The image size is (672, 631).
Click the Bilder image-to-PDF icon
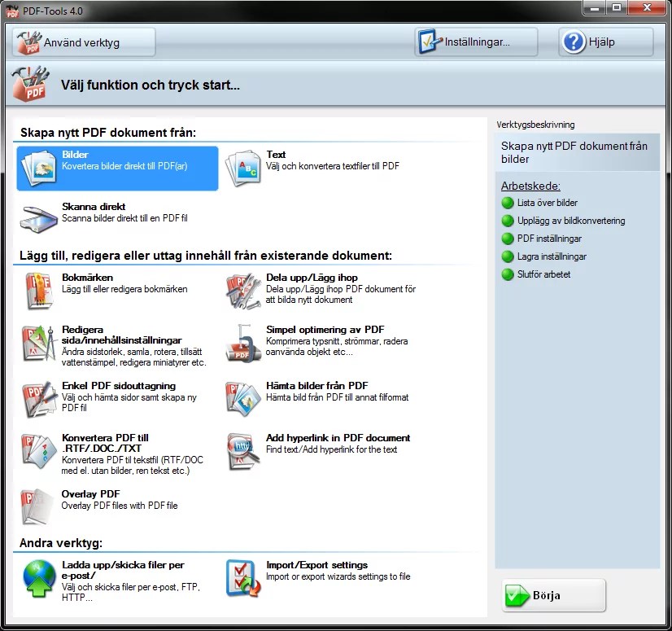(x=39, y=168)
